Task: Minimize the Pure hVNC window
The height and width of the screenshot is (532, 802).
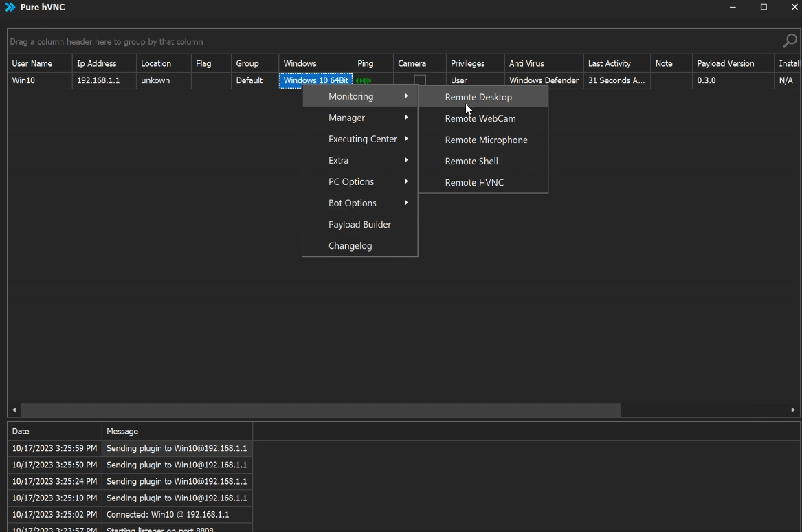Action: pyautogui.click(x=733, y=7)
